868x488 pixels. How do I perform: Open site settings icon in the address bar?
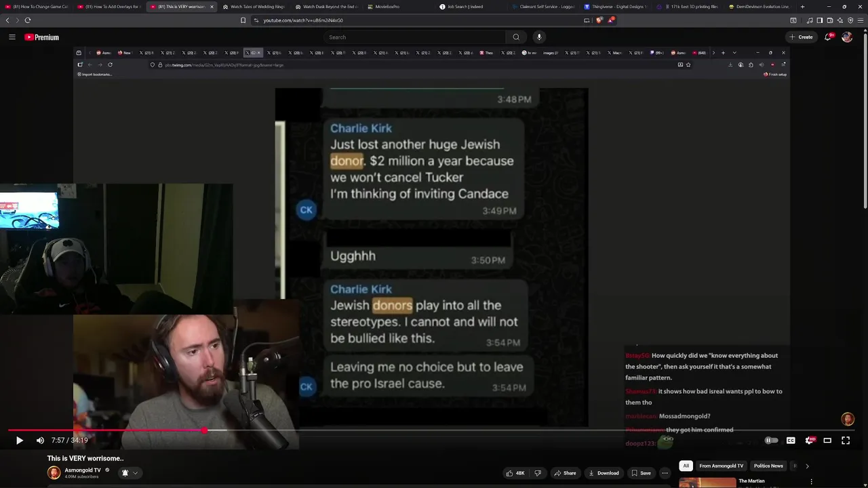[256, 20]
